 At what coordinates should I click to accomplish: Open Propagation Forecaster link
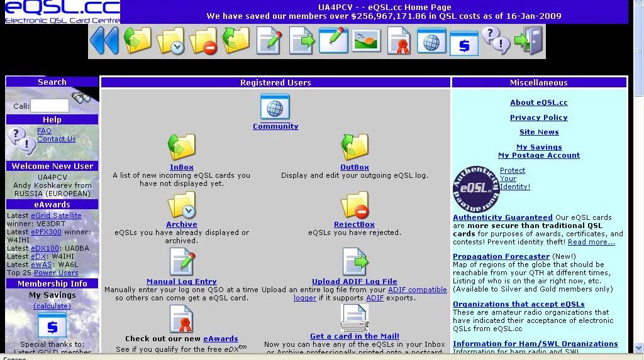(501, 256)
